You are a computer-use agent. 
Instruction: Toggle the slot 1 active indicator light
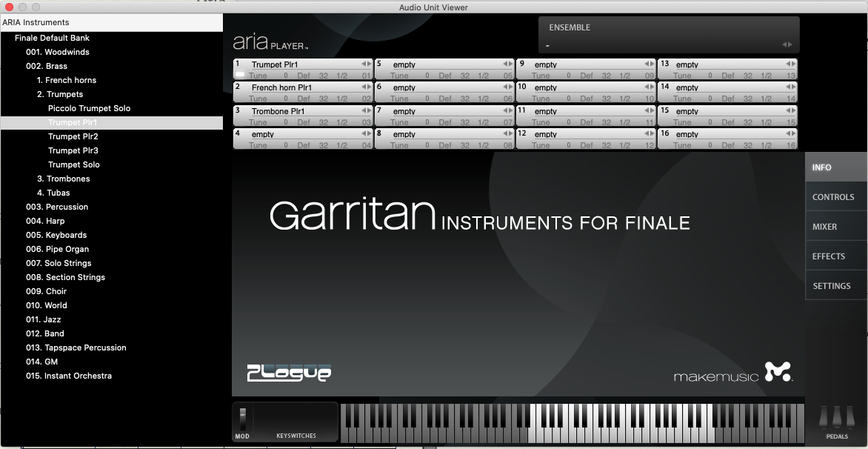240,75
